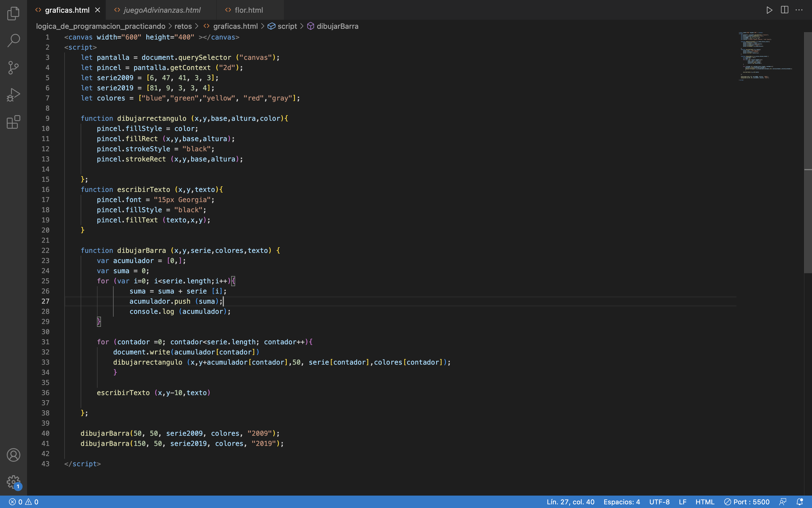Open breadcrumb logica_de_programacion_practicando folder

pyautogui.click(x=101, y=26)
